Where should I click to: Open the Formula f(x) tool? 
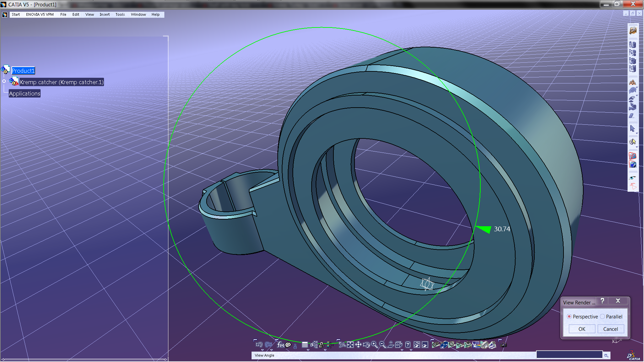[280, 345]
